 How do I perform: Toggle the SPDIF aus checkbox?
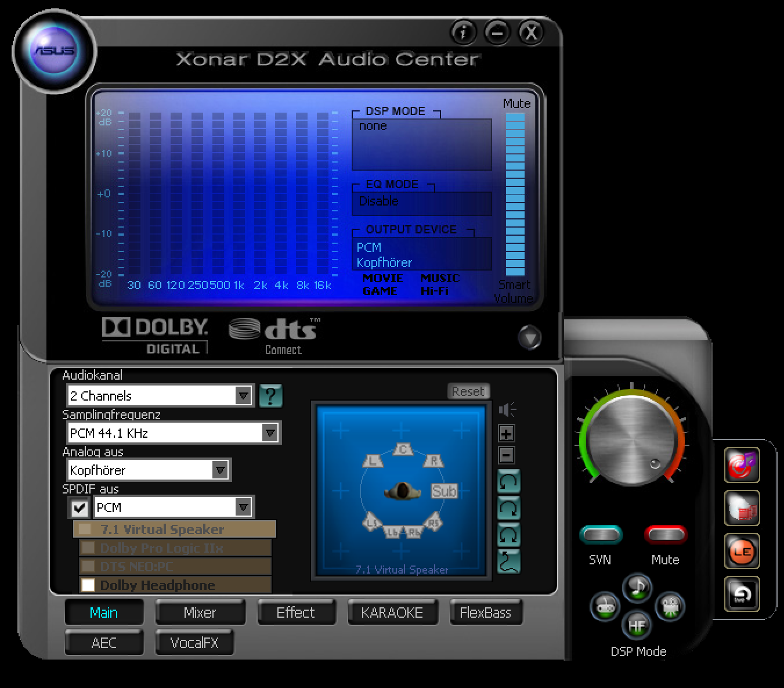tap(79, 508)
